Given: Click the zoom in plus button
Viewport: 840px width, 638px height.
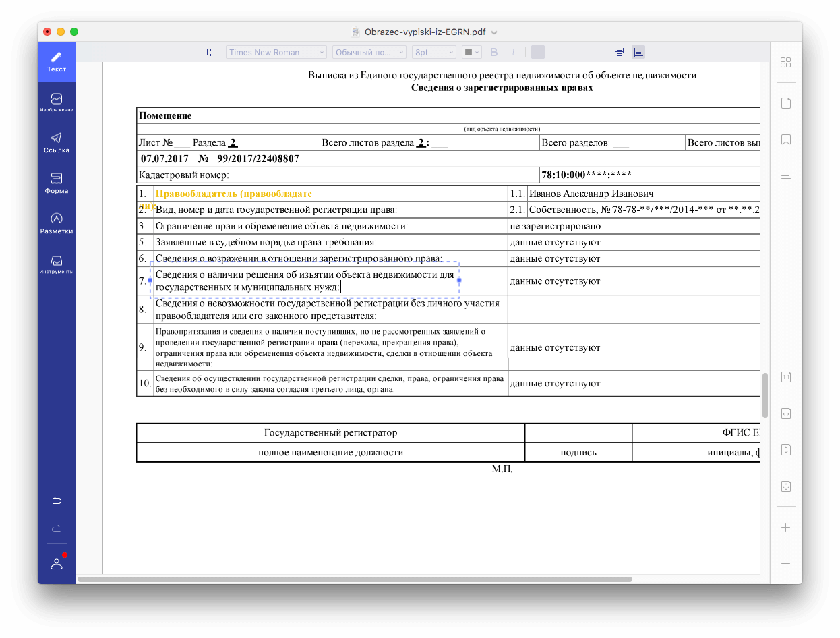Looking at the screenshot, I should [x=785, y=528].
